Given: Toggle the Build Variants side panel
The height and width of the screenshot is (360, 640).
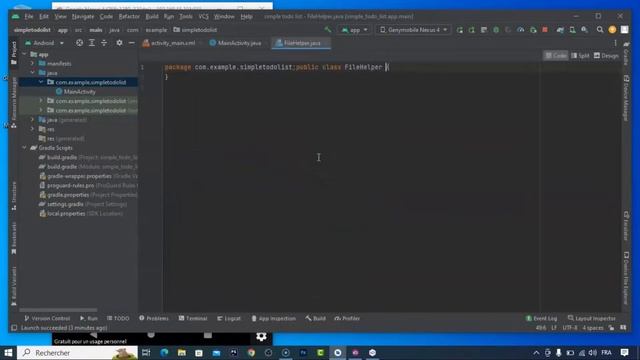Looking at the screenshot, I should [14, 286].
